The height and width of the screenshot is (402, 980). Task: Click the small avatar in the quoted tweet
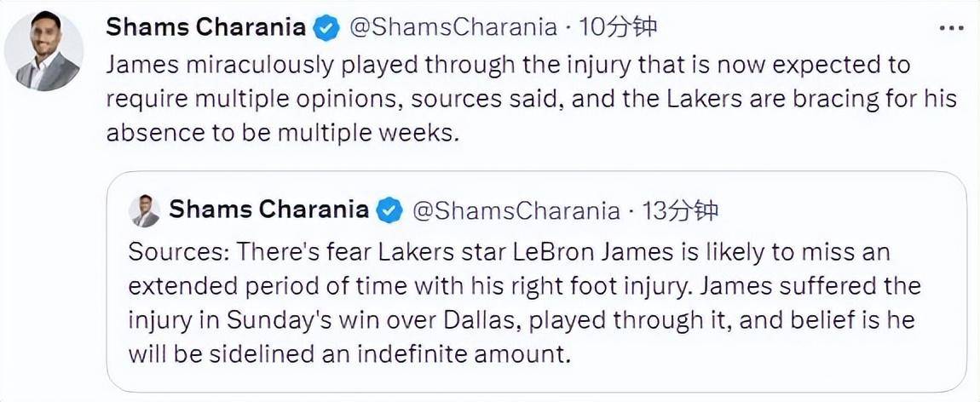145,210
